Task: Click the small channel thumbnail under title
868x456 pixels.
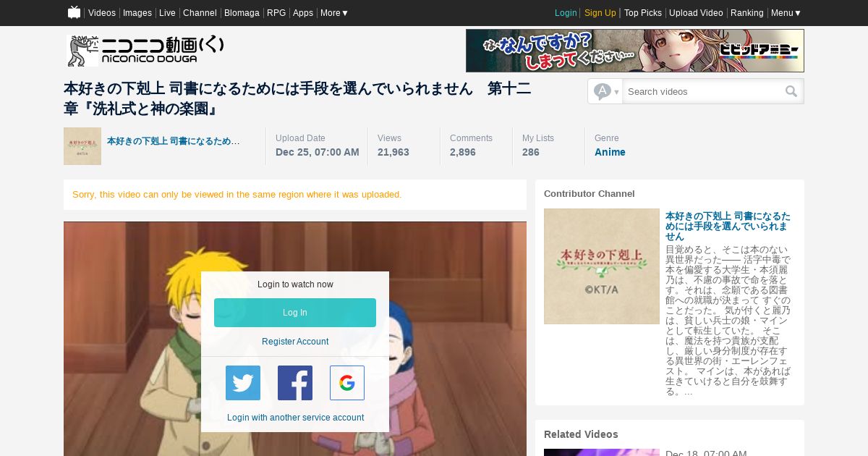Action: click(82, 146)
